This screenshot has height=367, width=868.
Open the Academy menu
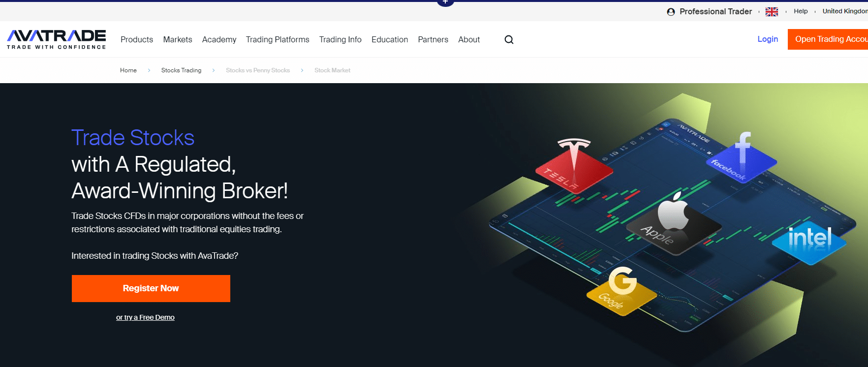pos(219,39)
